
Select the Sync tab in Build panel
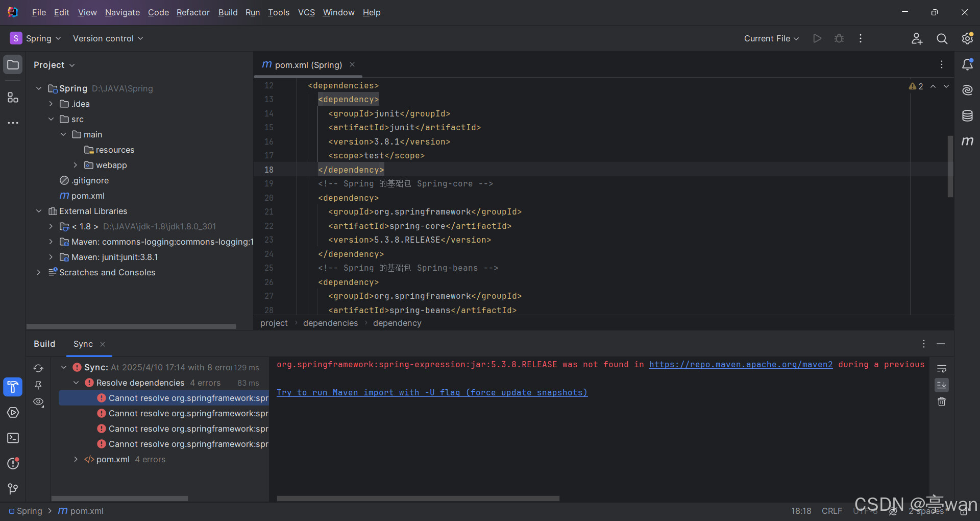pyautogui.click(x=83, y=344)
